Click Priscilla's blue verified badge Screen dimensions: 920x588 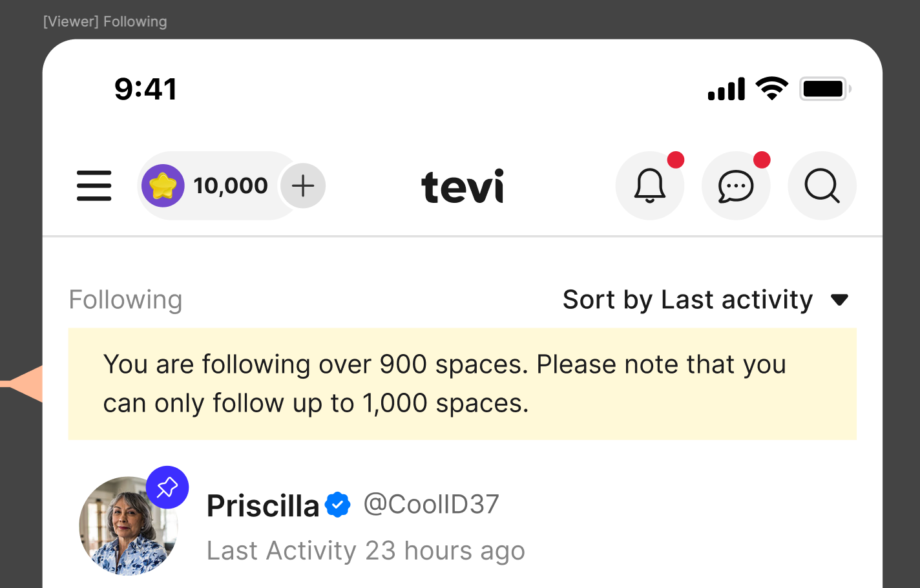pyautogui.click(x=337, y=505)
